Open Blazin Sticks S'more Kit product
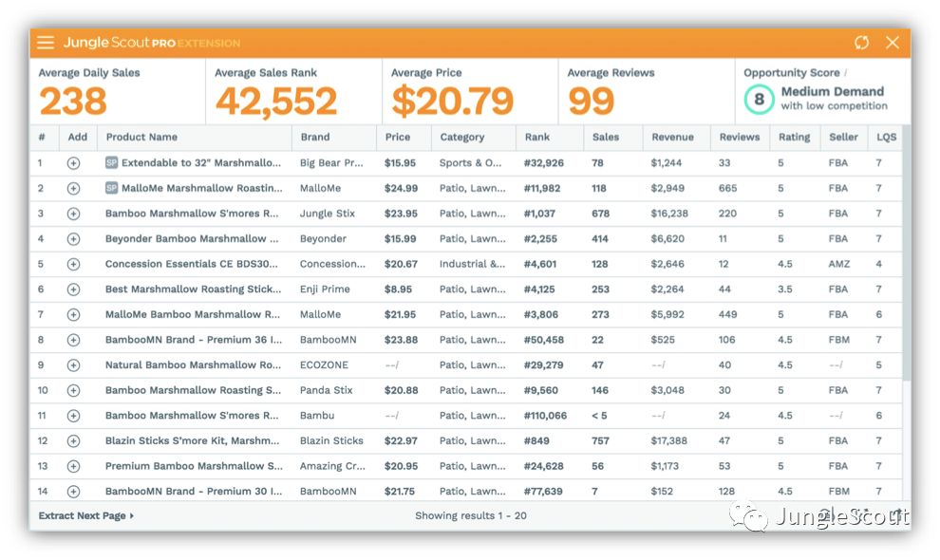The height and width of the screenshot is (560, 940). pos(193,440)
